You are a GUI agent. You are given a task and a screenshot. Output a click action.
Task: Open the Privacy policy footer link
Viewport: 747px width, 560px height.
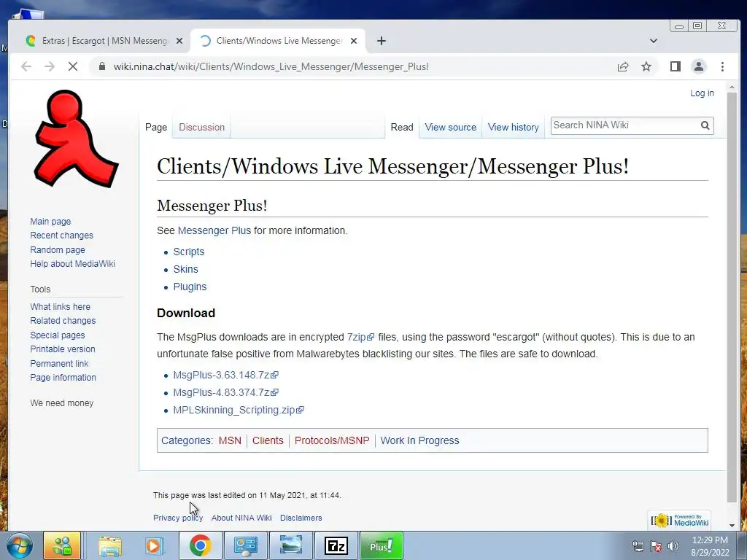coord(178,518)
